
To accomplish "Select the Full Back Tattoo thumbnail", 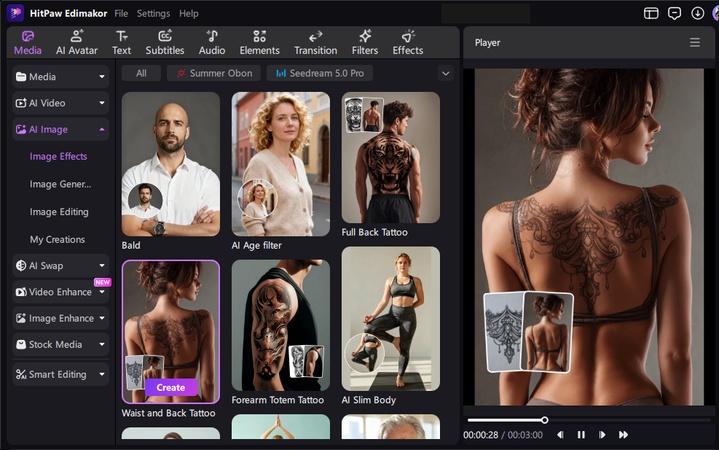I will (x=391, y=157).
